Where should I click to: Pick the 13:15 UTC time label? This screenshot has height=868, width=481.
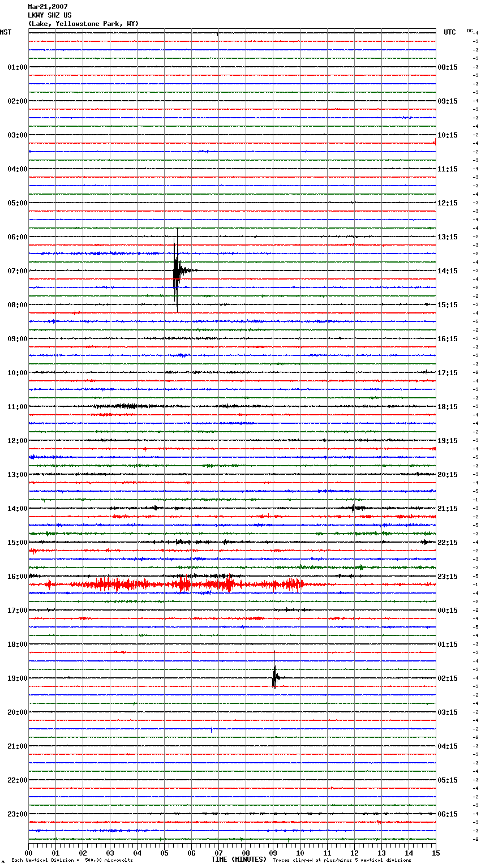pyautogui.click(x=448, y=237)
